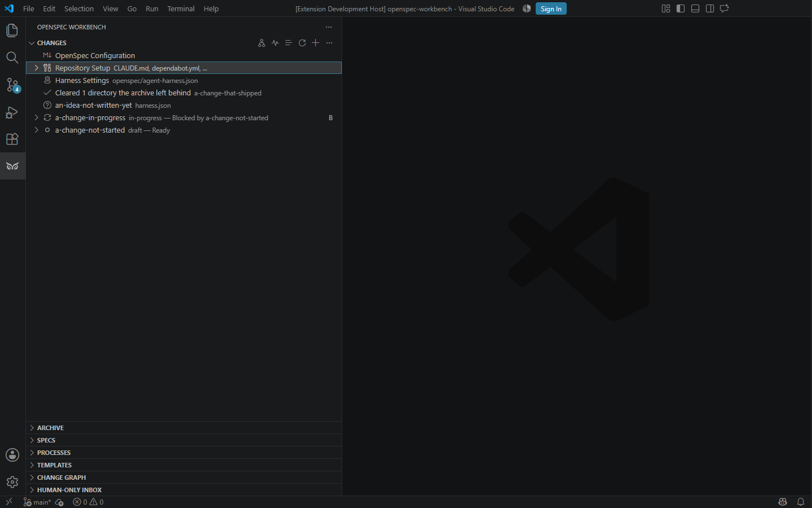This screenshot has height=508, width=812.
Task: Open the Customize Layout control
Action: coord(666,8)
